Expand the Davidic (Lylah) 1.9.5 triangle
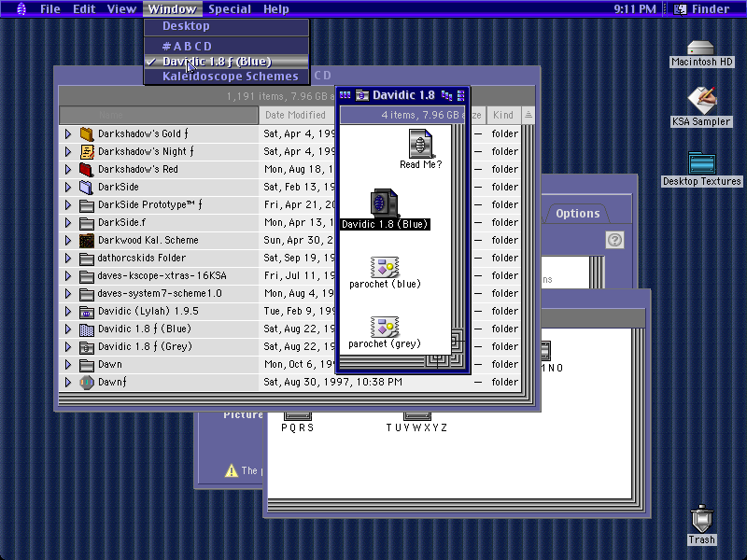The image size is (747, 560). [68, 312]
